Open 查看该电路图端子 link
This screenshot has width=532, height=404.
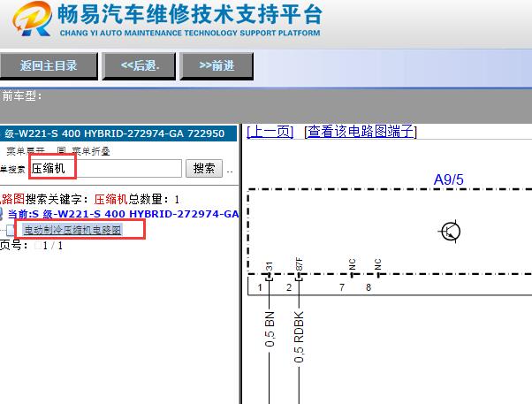point(361,132)
